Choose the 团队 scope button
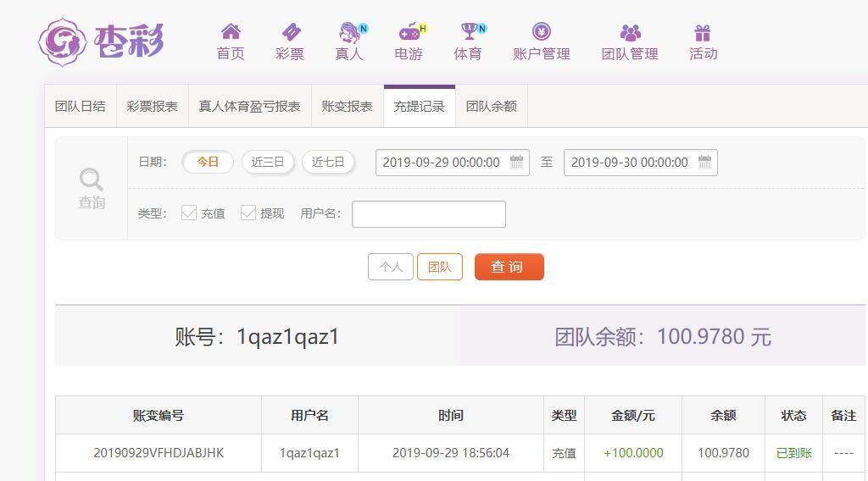 440,267
